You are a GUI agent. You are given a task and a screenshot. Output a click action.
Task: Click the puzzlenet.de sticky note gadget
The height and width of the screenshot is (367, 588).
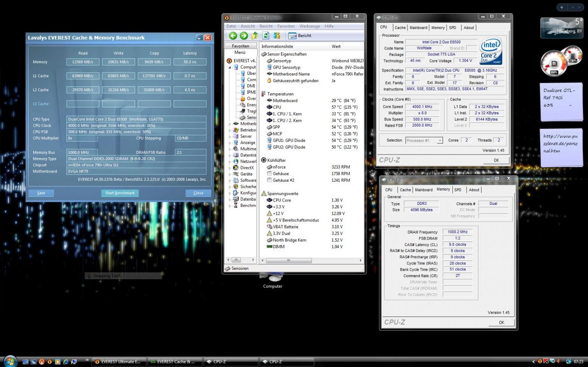point(561,147)
